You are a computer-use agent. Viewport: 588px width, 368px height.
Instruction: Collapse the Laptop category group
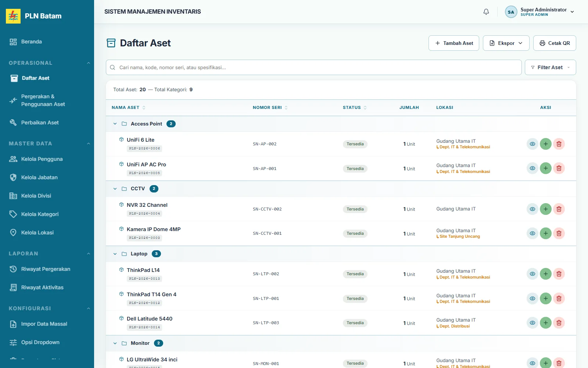point(115,254)
